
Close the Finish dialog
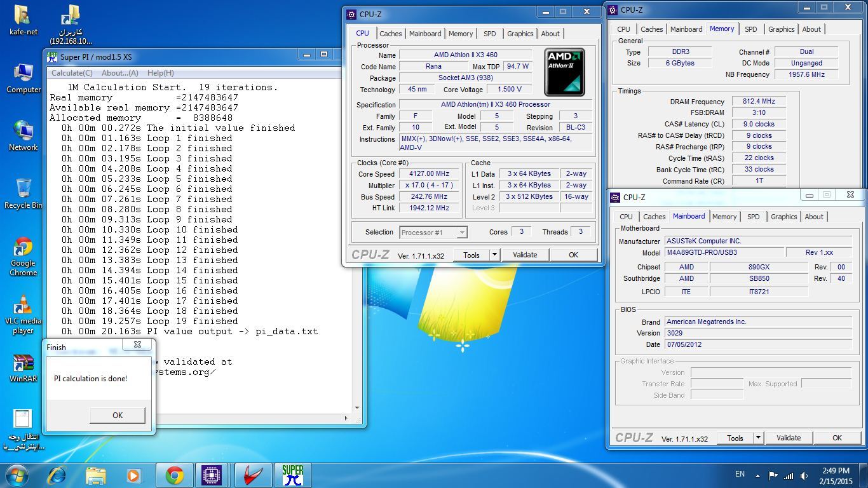tap(137, 344)
